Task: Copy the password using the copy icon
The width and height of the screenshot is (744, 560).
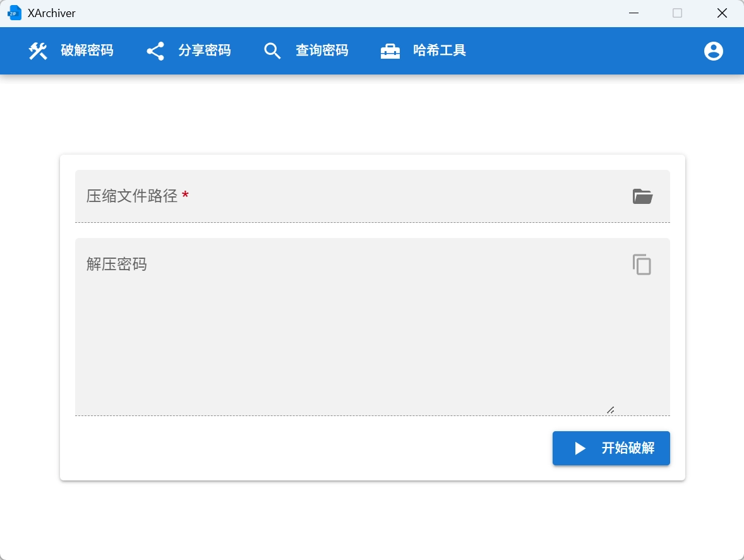Action: [x=642, y=265]
